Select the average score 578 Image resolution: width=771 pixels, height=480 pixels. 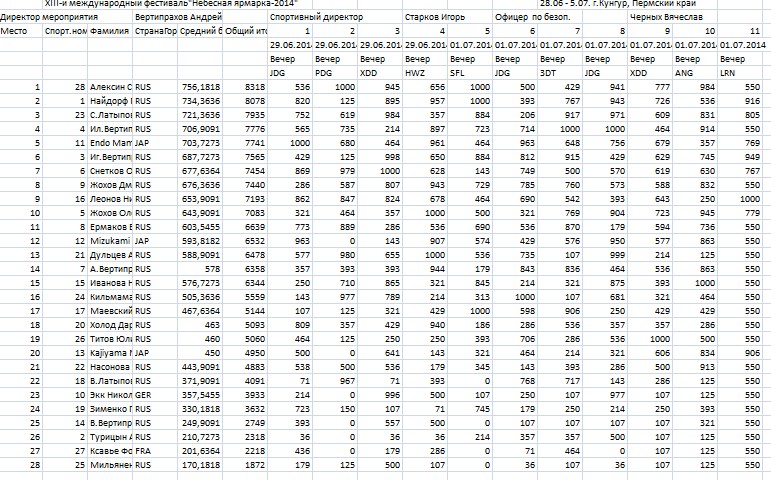(200, 269)
